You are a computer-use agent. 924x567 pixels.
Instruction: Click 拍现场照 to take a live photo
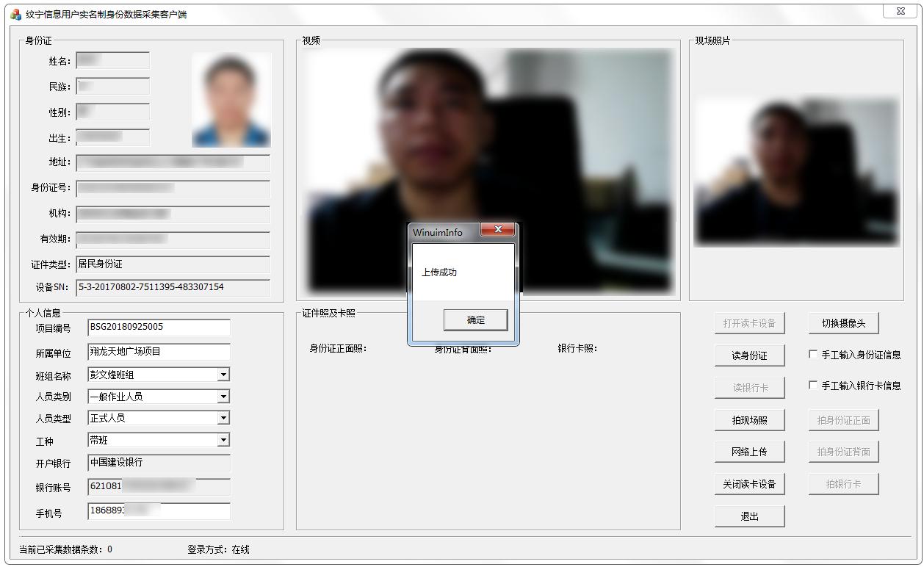click(749, 420)
